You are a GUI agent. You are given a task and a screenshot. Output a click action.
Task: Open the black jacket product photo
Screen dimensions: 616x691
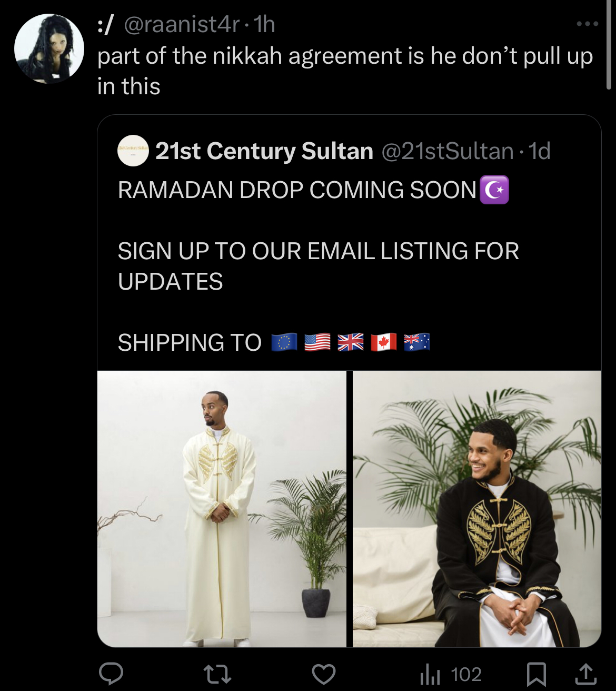click(477, 509)
